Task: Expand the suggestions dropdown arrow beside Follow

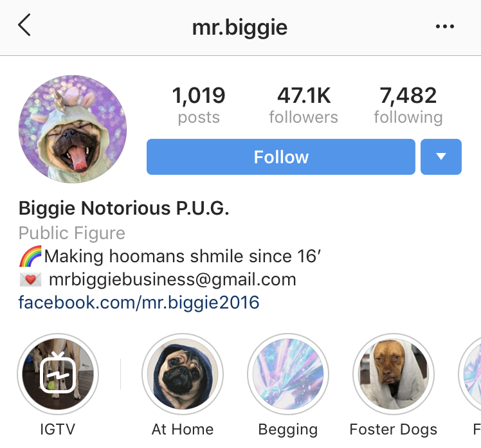Action: (x=441, y=157)
